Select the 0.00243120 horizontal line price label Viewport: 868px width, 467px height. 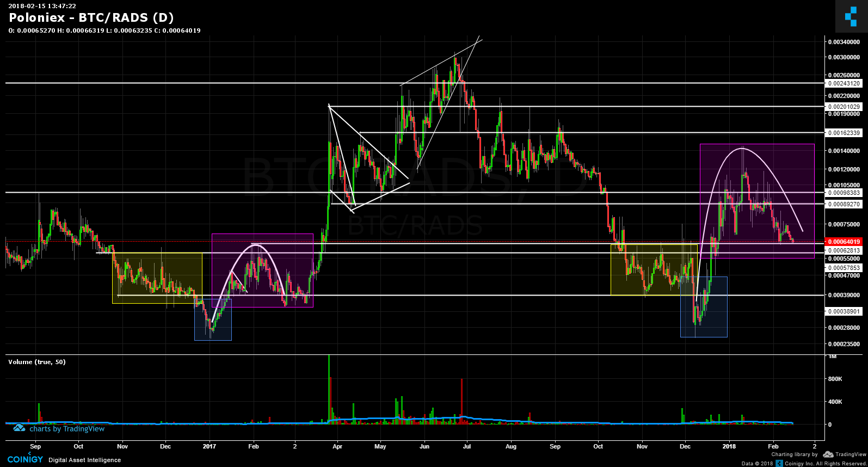[x=844, y=83]
